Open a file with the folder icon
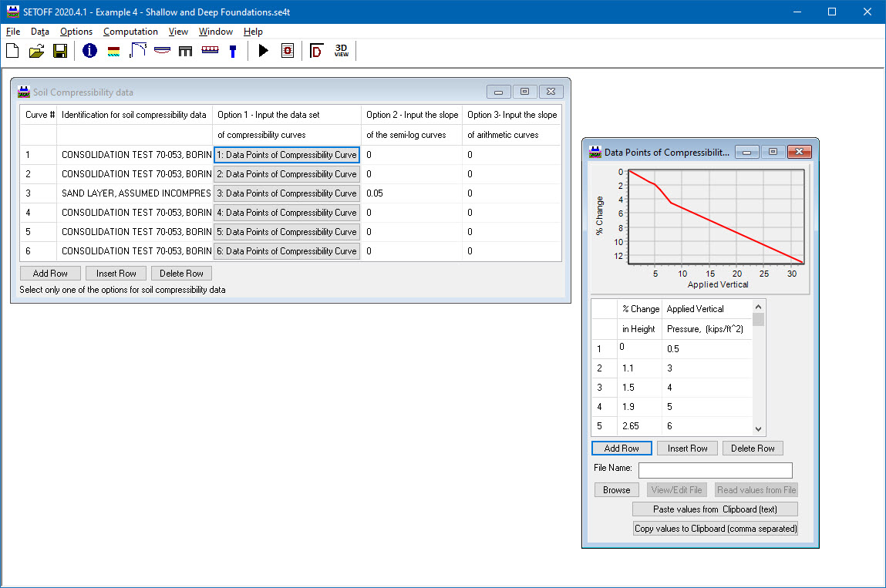Screen dimensions: 886x588 click(x=36, y=52)
